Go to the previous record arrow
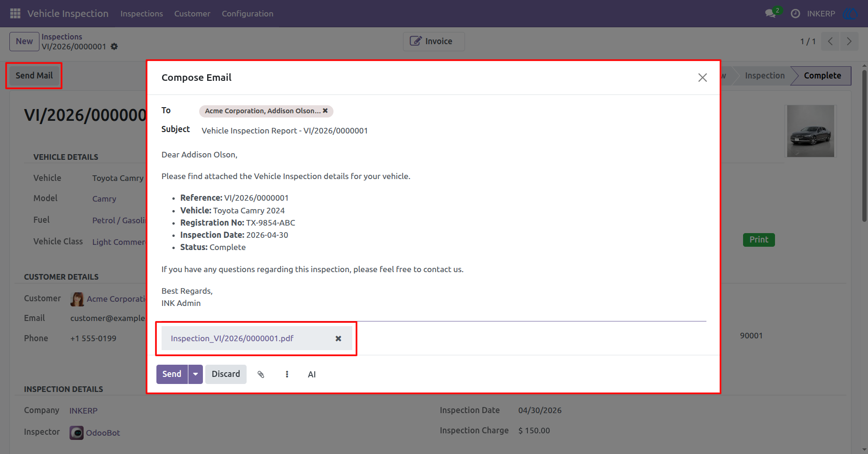 [830, 41]
